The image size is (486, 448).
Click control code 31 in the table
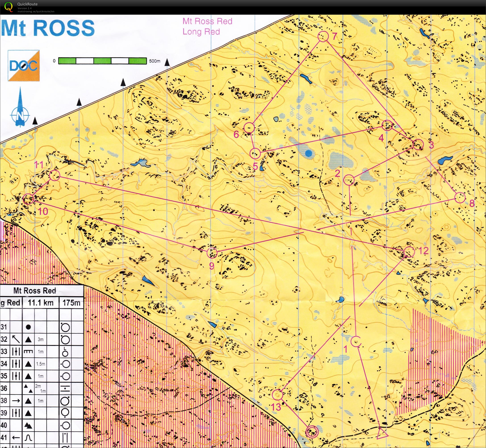(4, 327)
